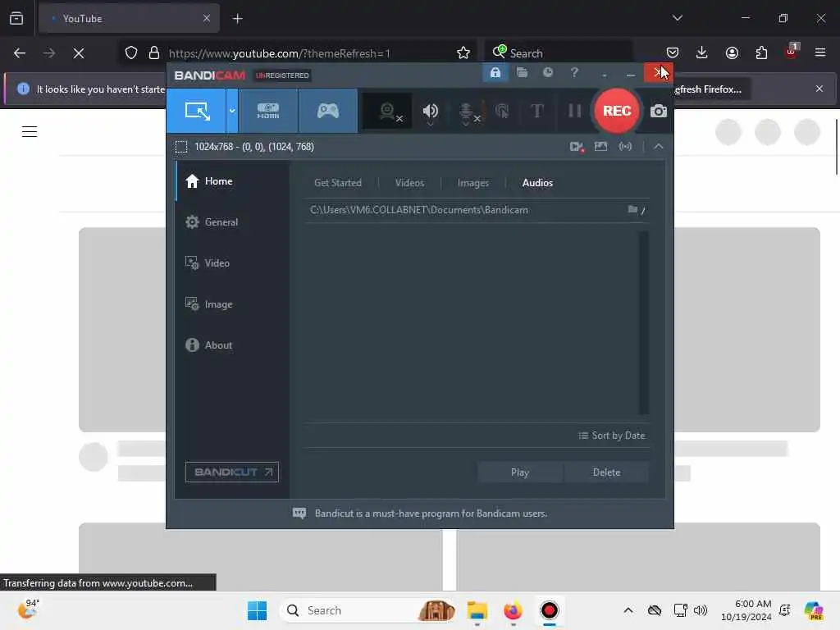This screenshot has height=630, width=840.
Task: Open Home section in Bandicam sidebar
Action: pyautogui.click(x=232, y=181)
